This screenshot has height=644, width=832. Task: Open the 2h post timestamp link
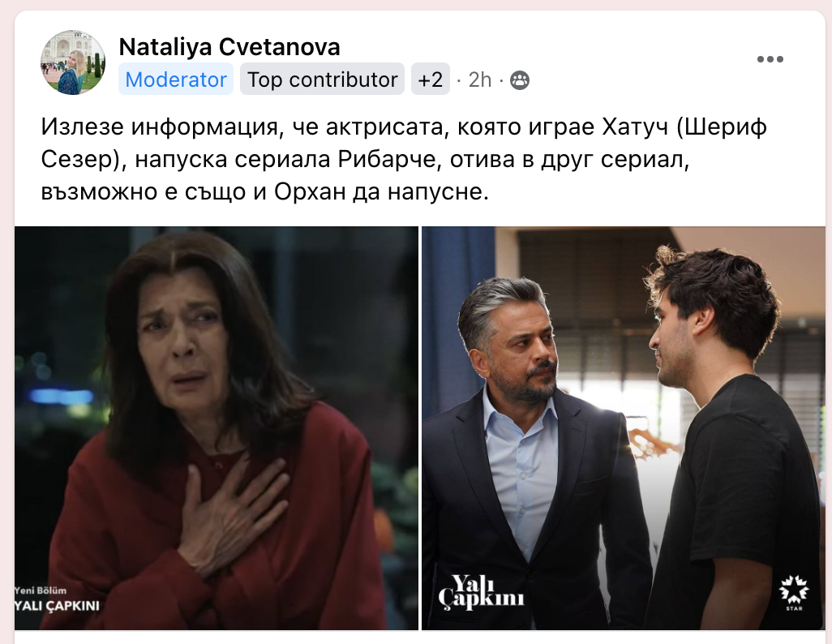tap(480, 79)
